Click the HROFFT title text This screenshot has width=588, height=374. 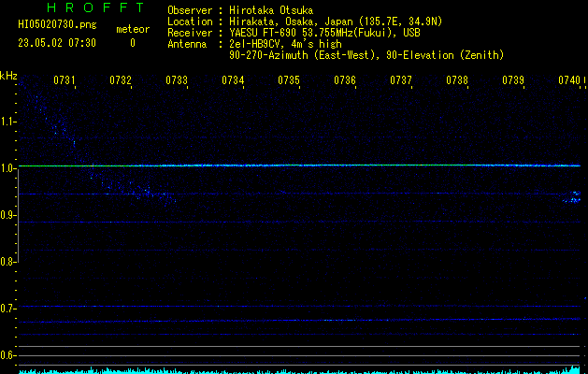point(95,7)
